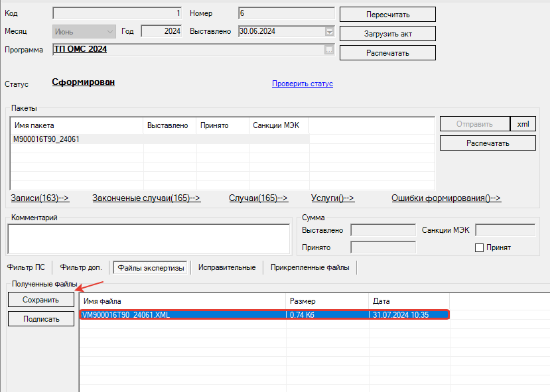The height and width of the screenshot is (392, 550).
Task: Toggle the Принят checkbox
Action: click(x=480, y=247)
